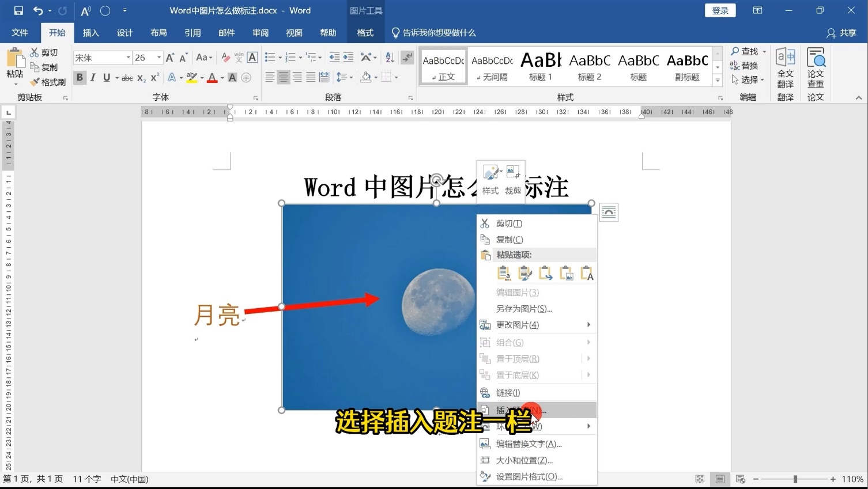Click the word count in status bar
This screenshot has height=489, width=868.
tap(87, 479)
